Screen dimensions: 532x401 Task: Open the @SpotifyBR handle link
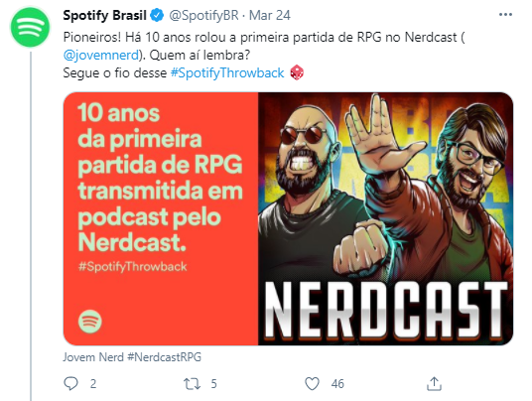pyautogui.click(x=203, y=15)
